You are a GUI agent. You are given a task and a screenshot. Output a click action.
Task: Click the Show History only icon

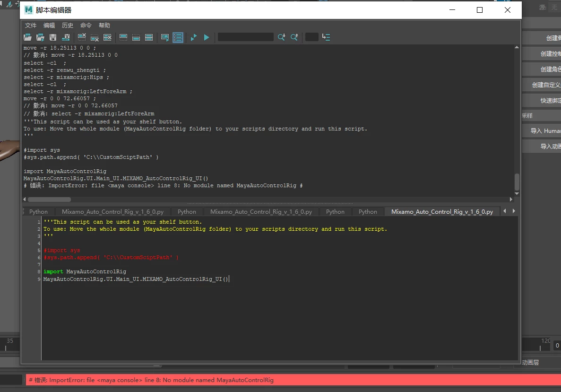pyautogui.click(x=123, y=37)
